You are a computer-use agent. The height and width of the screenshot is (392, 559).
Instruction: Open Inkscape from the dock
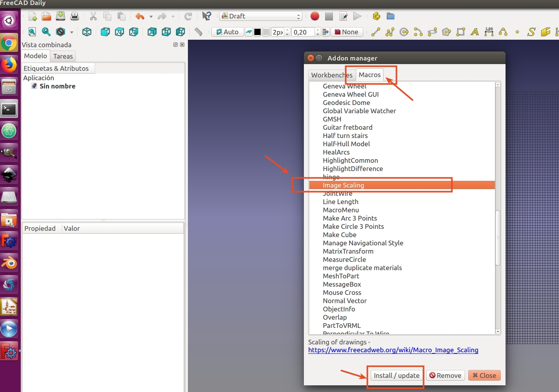point(9,175)
